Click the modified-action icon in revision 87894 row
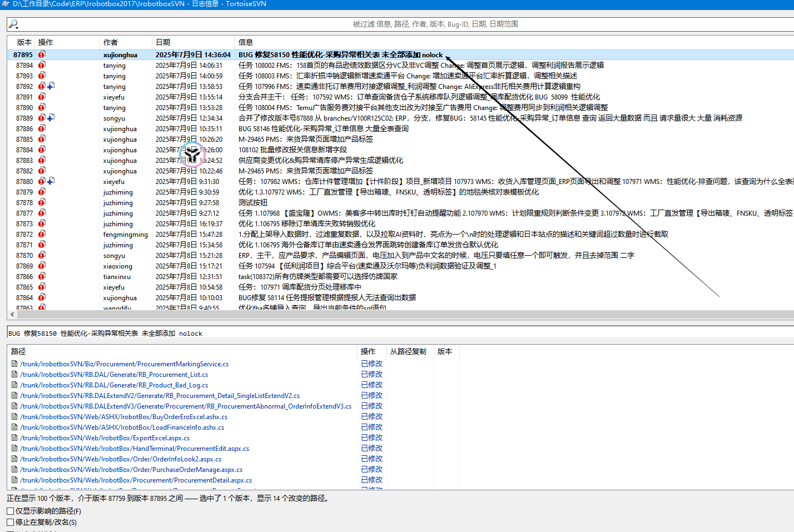The image size is (794, 532). click(x=42, y=65)
